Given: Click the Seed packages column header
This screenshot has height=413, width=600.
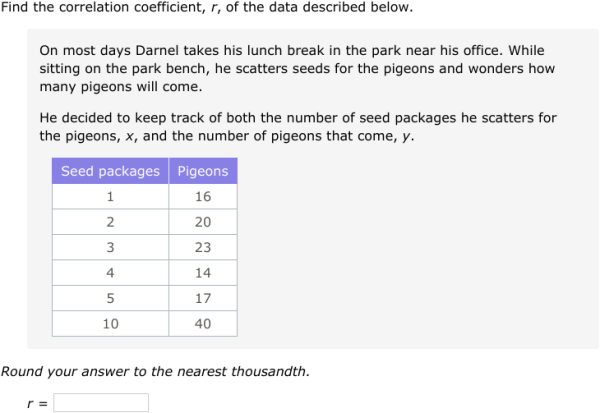Looking at the screenshot, I should pos(110,171).
